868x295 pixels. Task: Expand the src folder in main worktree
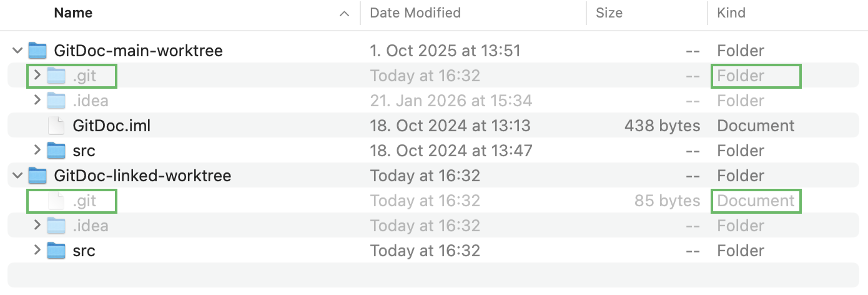click(37, 151)
